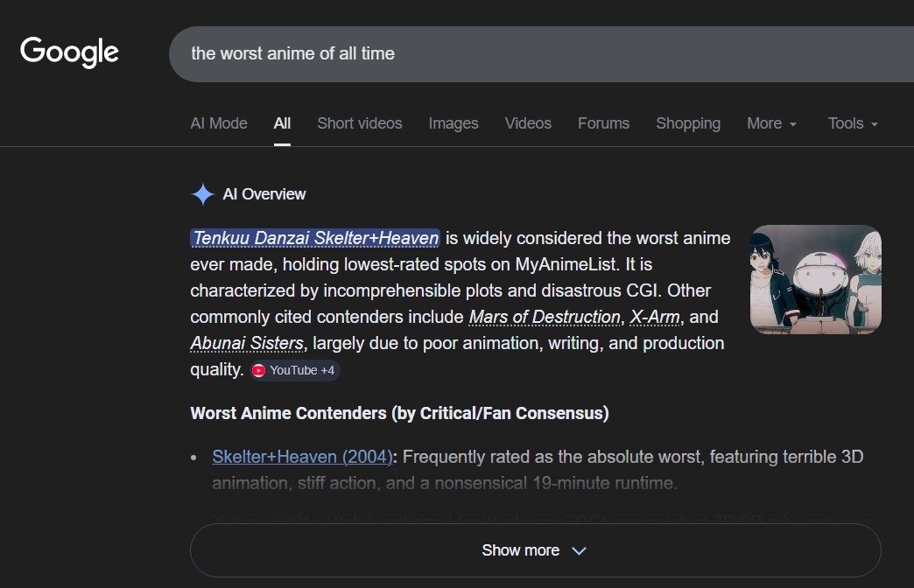The width and height of the screenshot is (914, 588).
Task: Click the AI Overview sparkle icon
Action: coord(203,194)
